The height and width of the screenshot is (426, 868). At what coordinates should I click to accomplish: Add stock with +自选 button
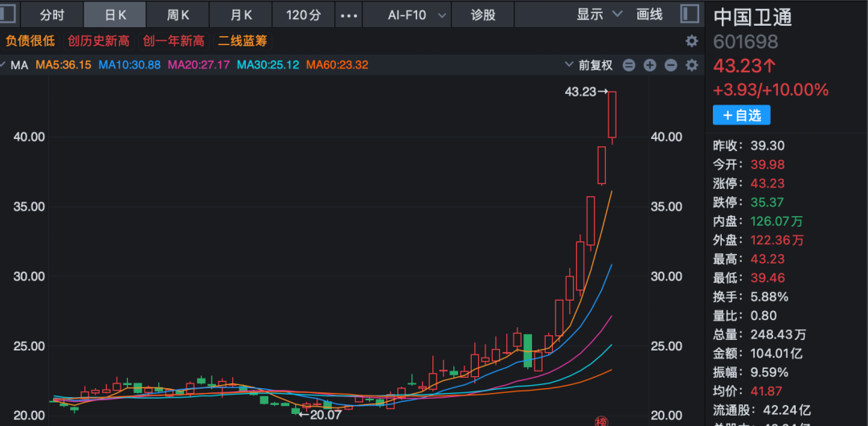(x=741, y=115)
